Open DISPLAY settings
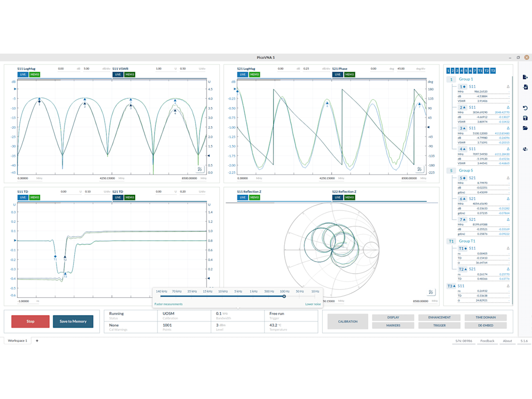 [x=393, y=317]
